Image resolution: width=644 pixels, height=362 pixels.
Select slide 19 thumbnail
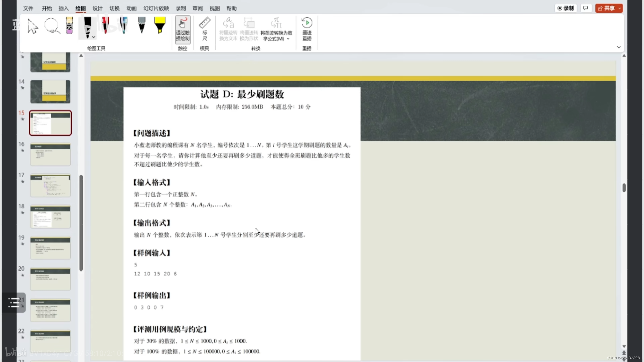[50, 248]
